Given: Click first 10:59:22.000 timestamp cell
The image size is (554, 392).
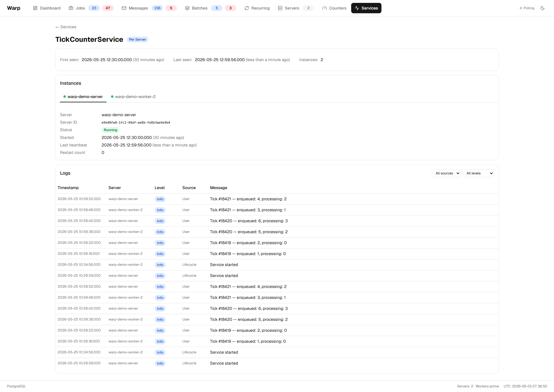Looking at the screenshot, I should pyautogui.click(x=79, y=243).
